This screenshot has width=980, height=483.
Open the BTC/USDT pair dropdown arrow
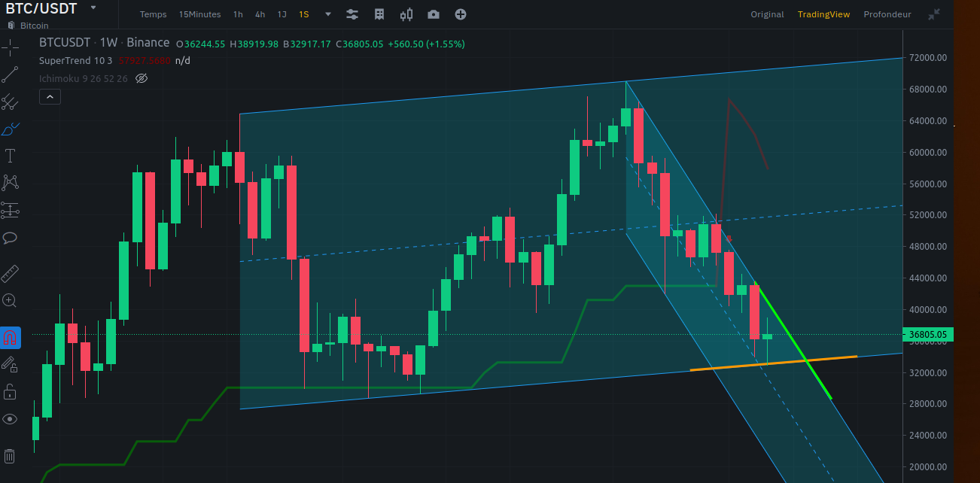pos(93,8)
